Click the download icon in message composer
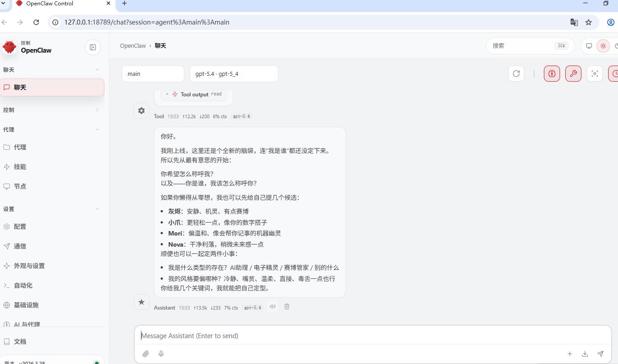 [x=585, y=354]
